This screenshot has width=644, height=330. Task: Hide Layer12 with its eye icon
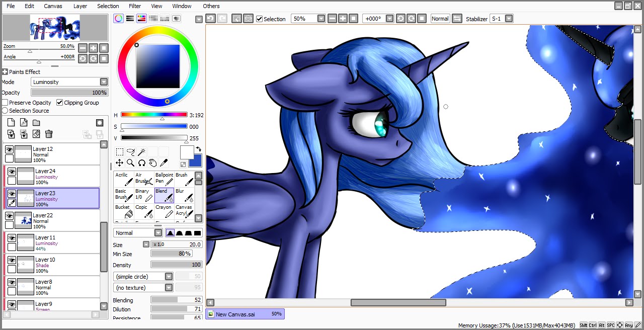pyautogui.click(x=9, y=149)
